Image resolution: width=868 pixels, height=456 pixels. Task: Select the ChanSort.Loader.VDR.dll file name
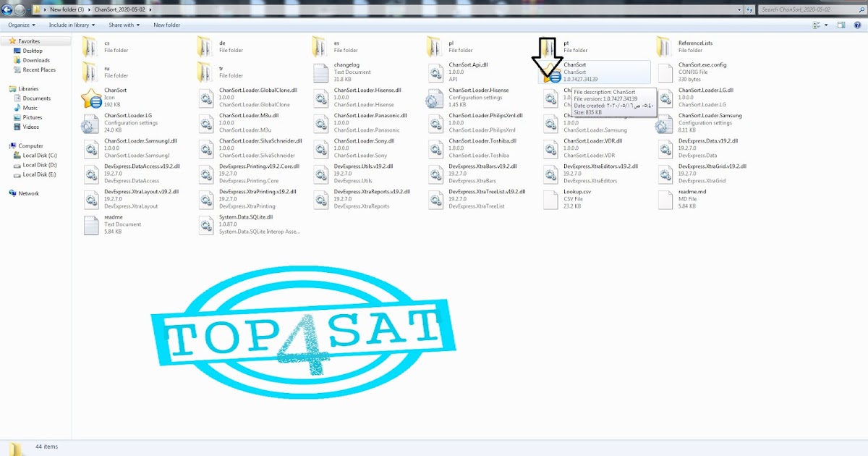tap(592, 140)
